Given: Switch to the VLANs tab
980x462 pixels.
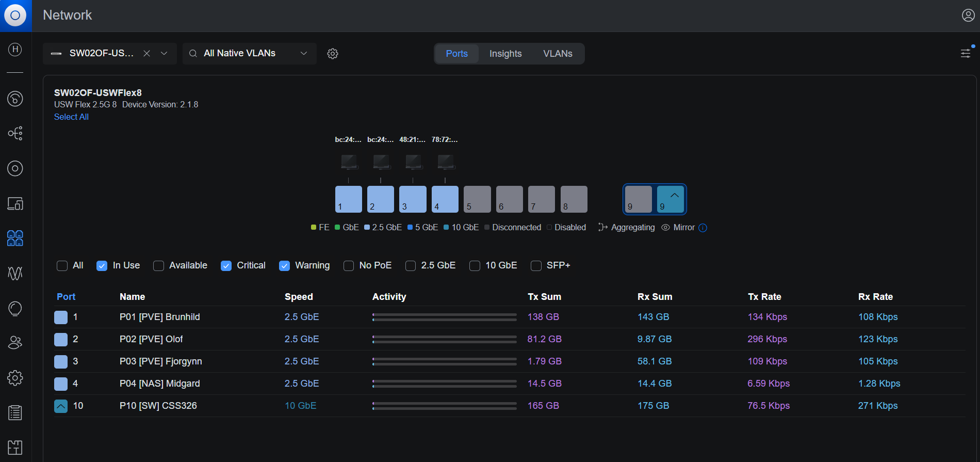Looking at the screenshot, I should [x=558, y=54].
